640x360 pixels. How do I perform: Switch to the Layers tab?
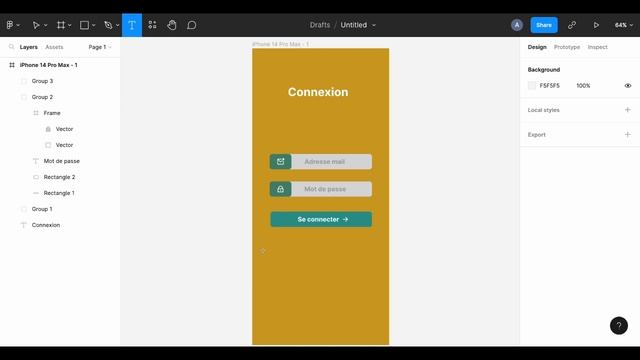pos(29,47)
